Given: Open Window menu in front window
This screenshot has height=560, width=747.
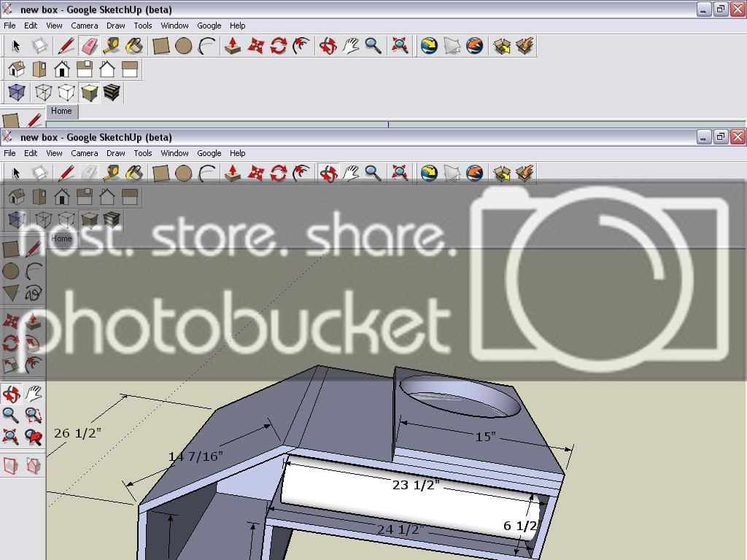Looking at the screenshot, I should [x=174, y=153].
